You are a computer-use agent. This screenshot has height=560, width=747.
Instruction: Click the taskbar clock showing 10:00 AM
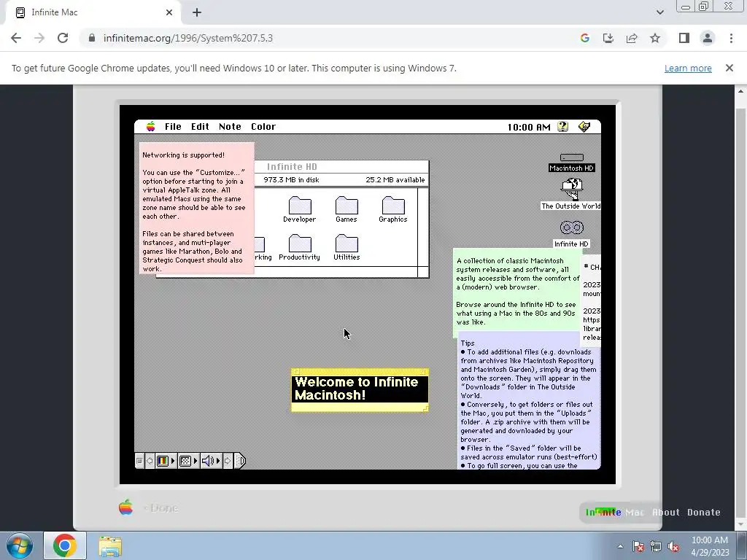(x=709, y=546)
